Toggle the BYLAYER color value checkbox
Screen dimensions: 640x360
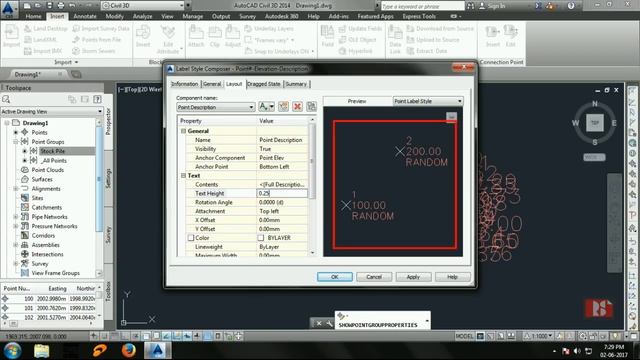(x=261, y=238)
